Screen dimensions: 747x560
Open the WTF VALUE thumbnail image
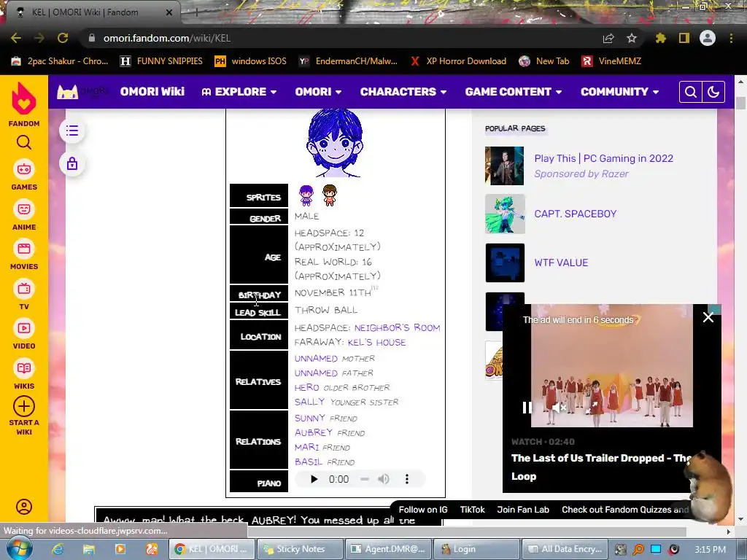[x=505, y=262]
